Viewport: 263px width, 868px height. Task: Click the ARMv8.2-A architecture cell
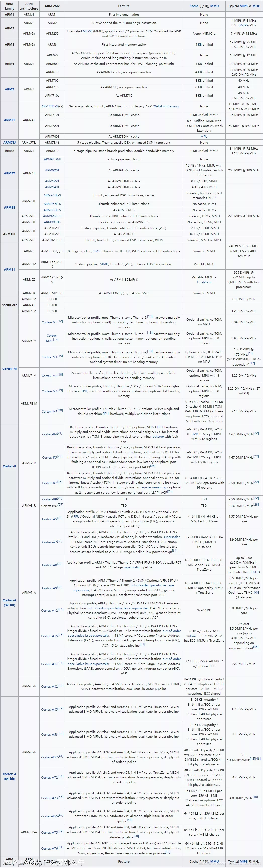pos(29,832)
